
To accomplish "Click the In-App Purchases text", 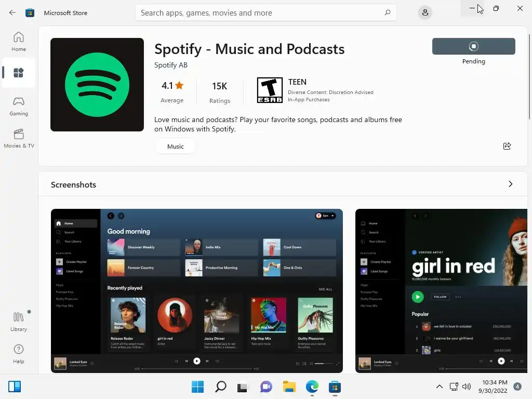I will (309, 100).
